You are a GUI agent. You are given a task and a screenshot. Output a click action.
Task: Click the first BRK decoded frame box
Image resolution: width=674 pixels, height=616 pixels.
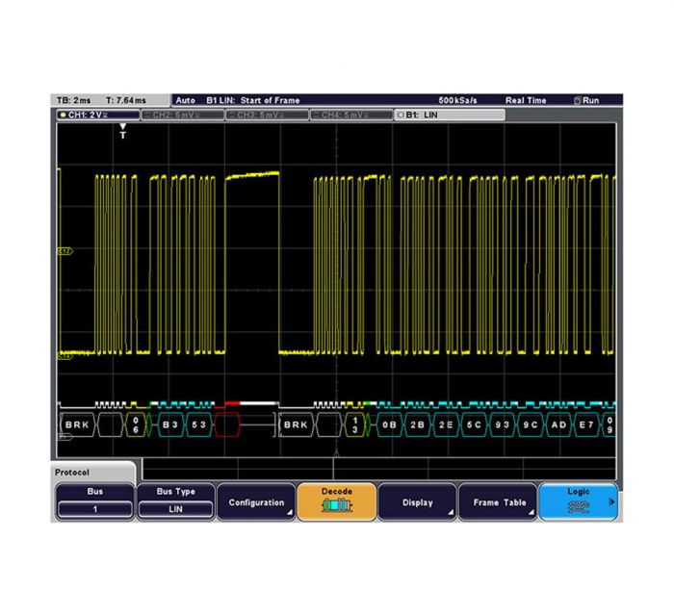(x=77, y=423)
